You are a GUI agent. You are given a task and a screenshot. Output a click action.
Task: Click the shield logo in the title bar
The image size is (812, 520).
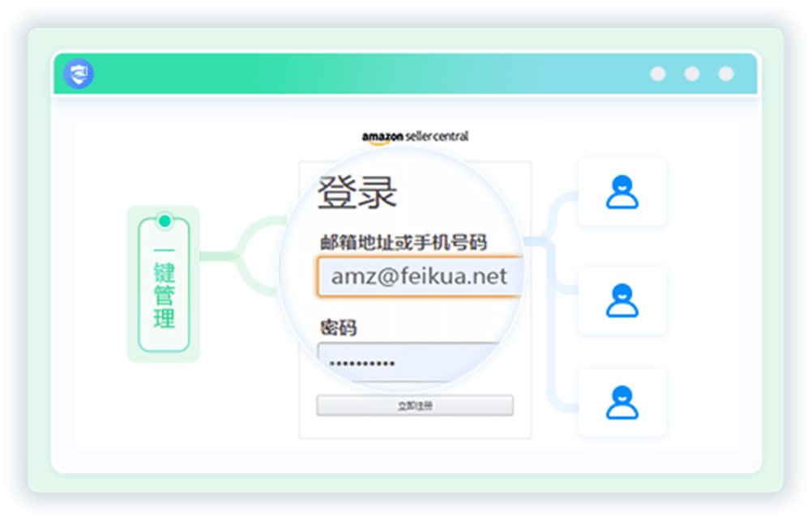(79, 74)
